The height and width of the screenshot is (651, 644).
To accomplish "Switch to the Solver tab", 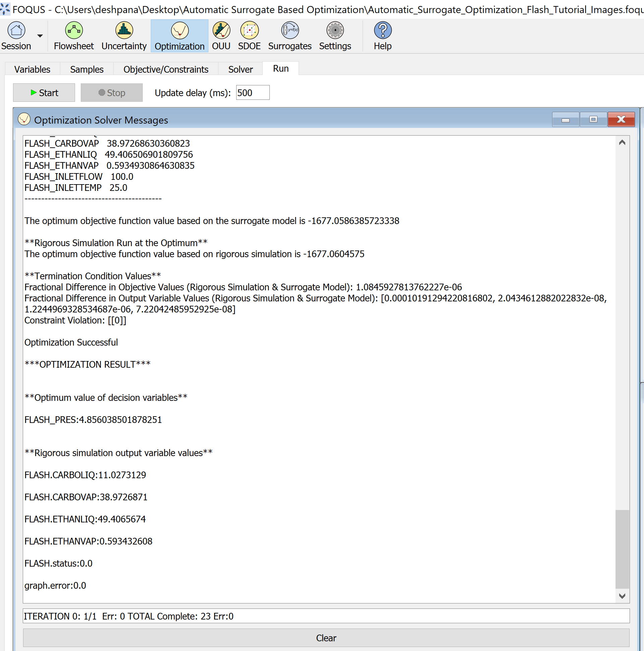I will point(240,69).
